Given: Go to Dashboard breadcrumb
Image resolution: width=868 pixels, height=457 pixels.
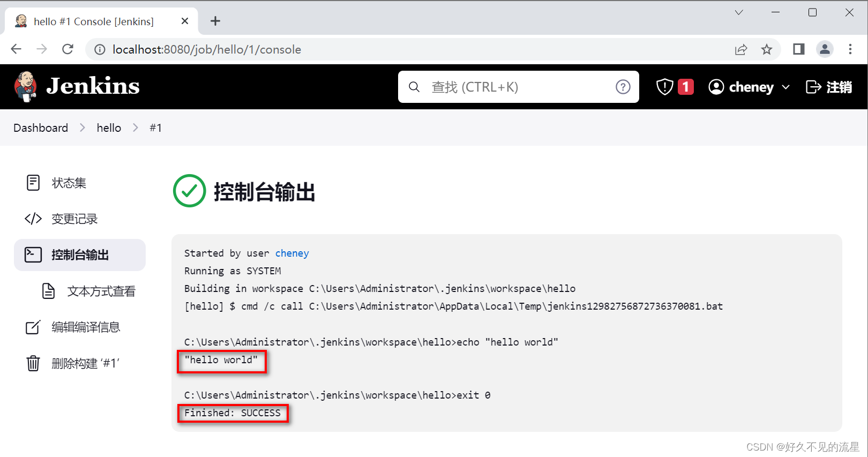Looking at the screenshot, I should click(x=41, y=128).
